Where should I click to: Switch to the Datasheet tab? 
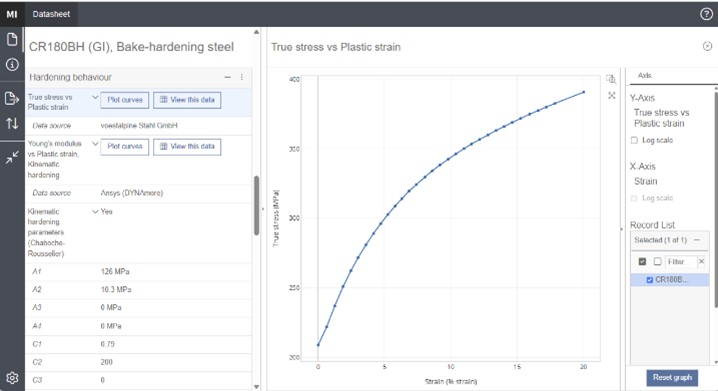pyautogui.click(x=51, y=14)
